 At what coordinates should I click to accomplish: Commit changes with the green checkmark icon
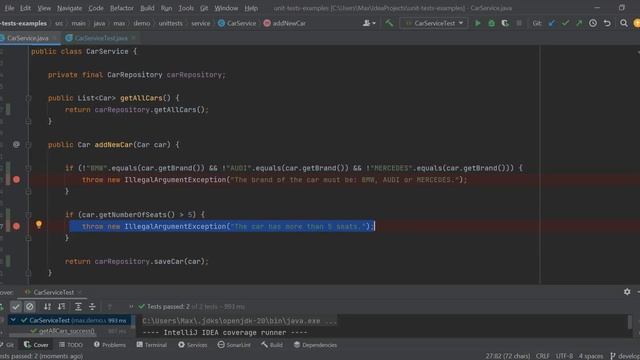(565, 23)
